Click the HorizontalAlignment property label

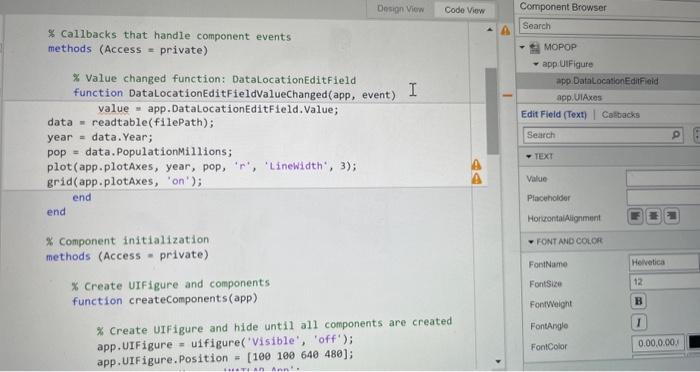point(564,218)
